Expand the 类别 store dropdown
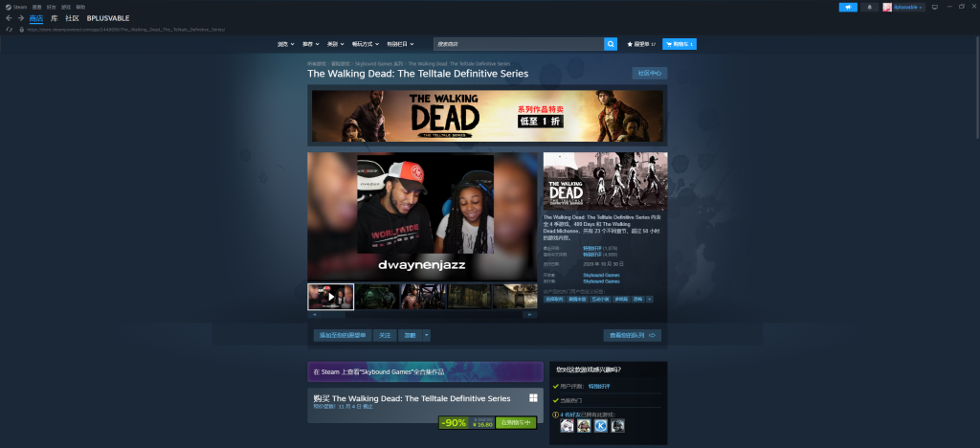Viewport: 980px width, 448px height. [336, 44]
